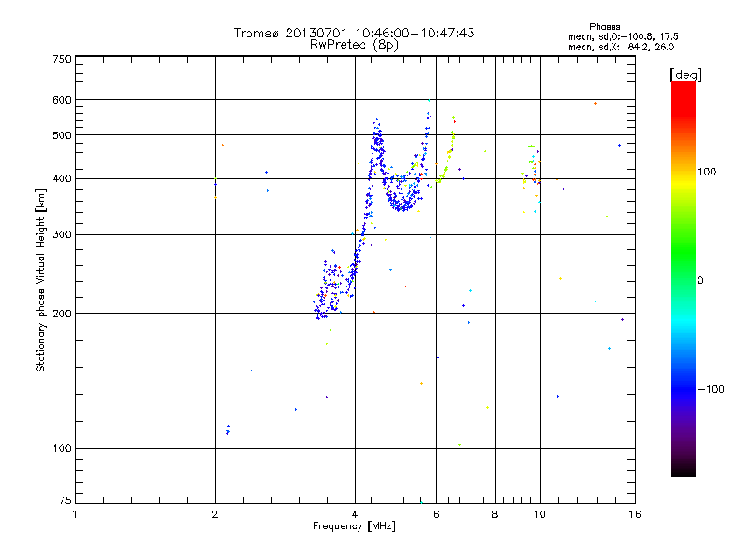
Task: Click the 'mean, sd,X: 84.2, 26.0' statistic
Action: pyautogui.click(x=621, y=47)
